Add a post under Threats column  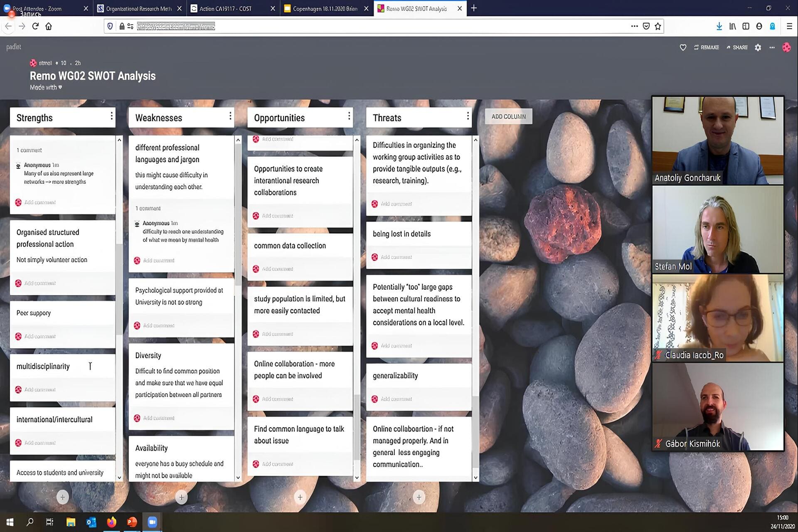point(419,497)
